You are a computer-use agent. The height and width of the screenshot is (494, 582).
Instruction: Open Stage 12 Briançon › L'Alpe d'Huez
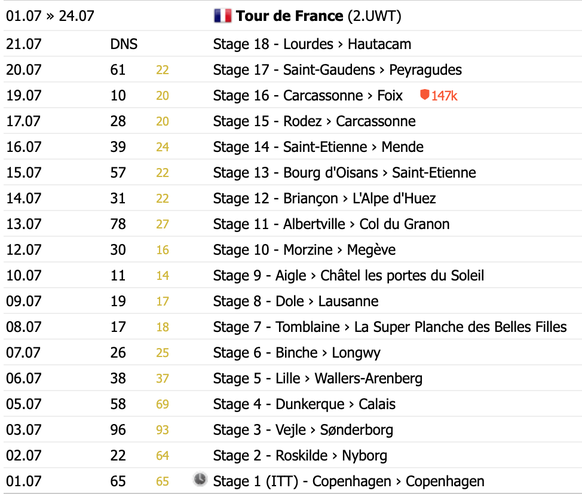click(324, 199)
